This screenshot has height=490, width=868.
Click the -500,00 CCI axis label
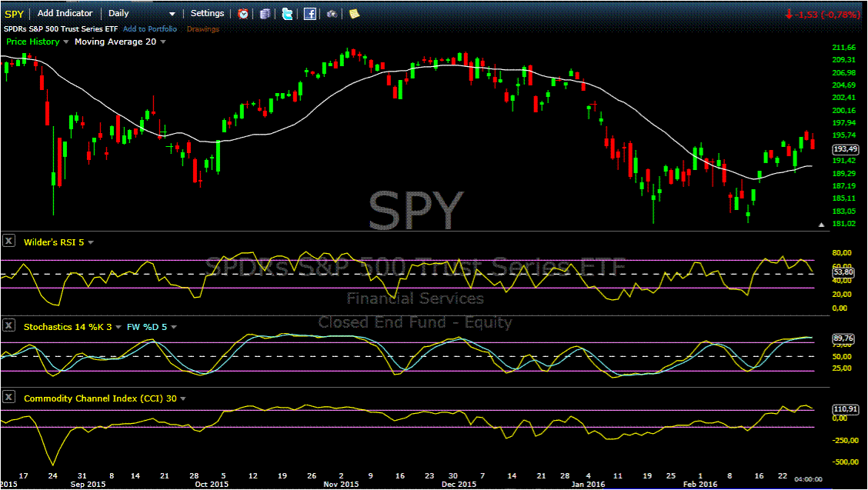pos(845,462)
